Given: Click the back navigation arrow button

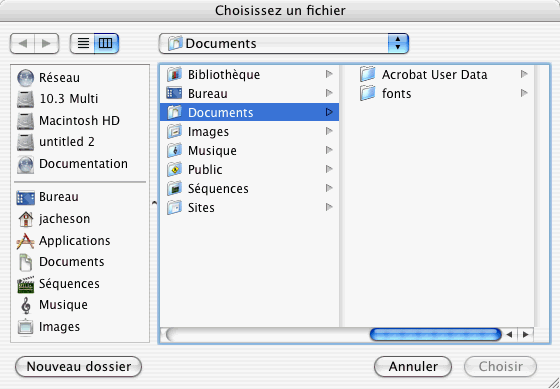Looking at the screenshot, I should 22,44.
